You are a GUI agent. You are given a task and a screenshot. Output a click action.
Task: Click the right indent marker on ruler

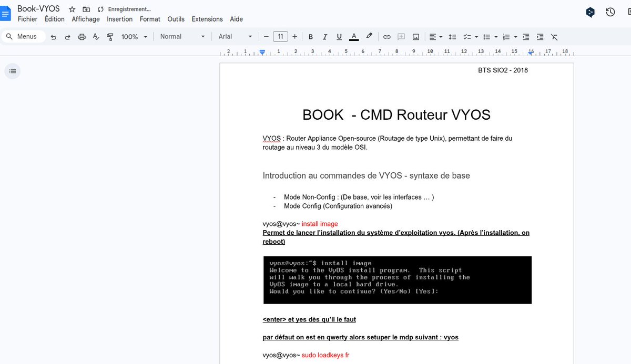(531, 52)
